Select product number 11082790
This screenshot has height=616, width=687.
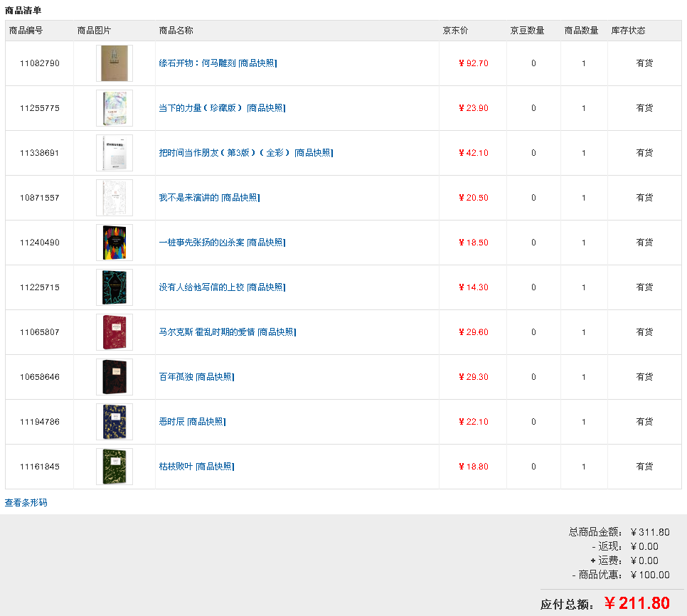click(x=39, y=63)
